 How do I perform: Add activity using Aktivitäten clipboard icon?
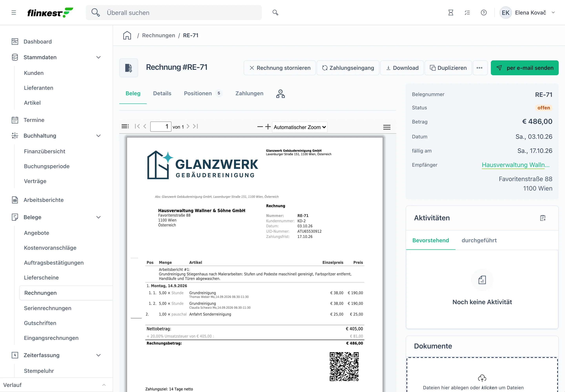tap(543, 218)
